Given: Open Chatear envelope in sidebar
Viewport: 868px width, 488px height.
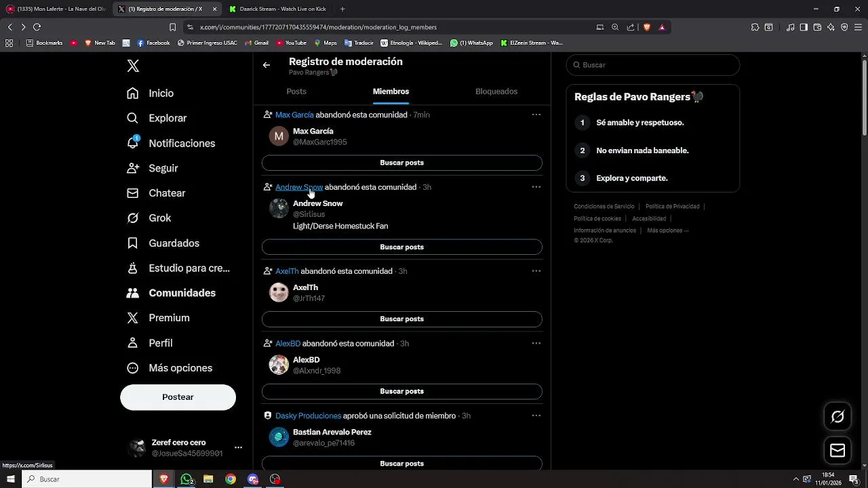Looking at the screenshot, I should click(156, 193).
